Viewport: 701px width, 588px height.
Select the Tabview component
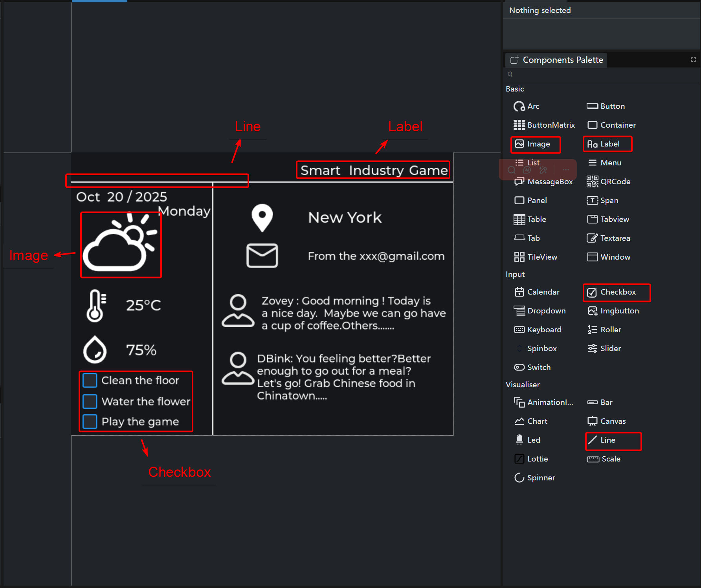(608, 219)
